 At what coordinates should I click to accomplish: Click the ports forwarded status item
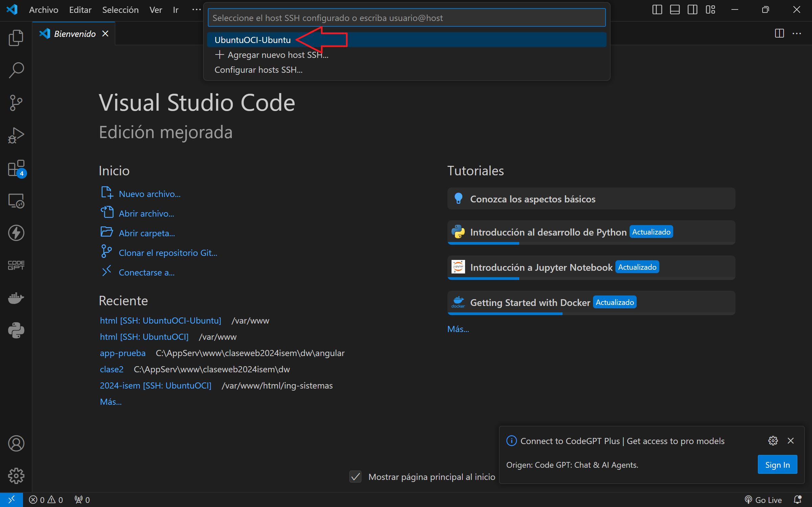82,500
